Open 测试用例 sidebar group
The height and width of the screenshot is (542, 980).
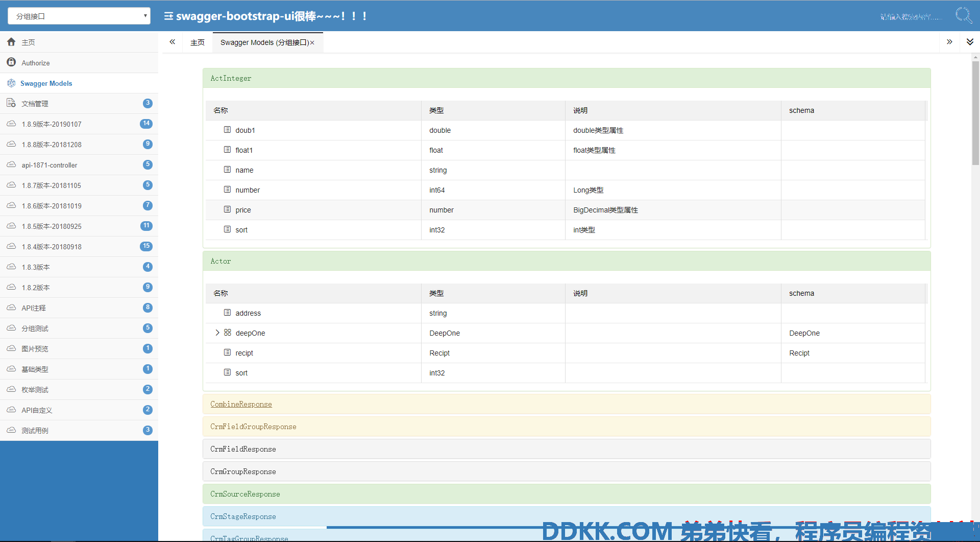point(79,431)
